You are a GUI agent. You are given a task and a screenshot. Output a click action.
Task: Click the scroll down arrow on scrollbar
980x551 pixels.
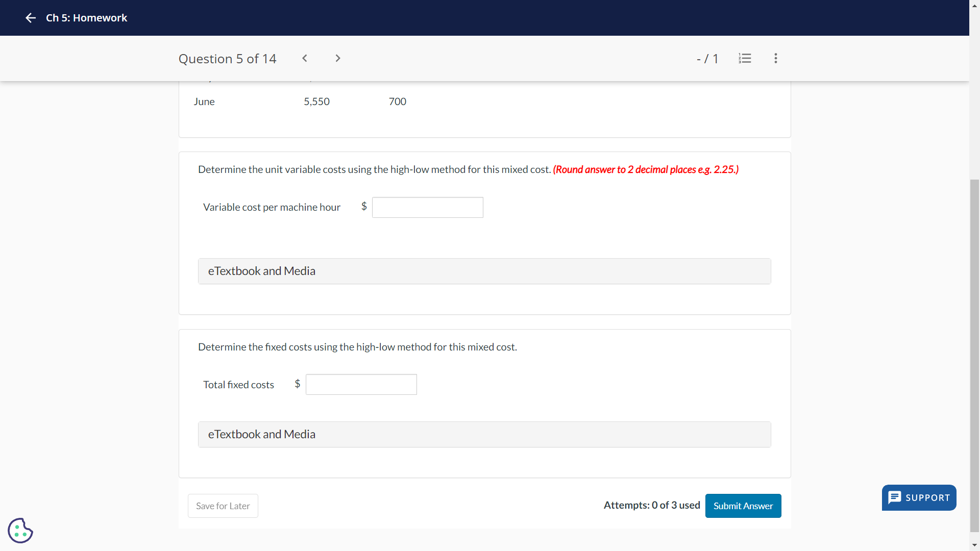[x=974, y=545]
